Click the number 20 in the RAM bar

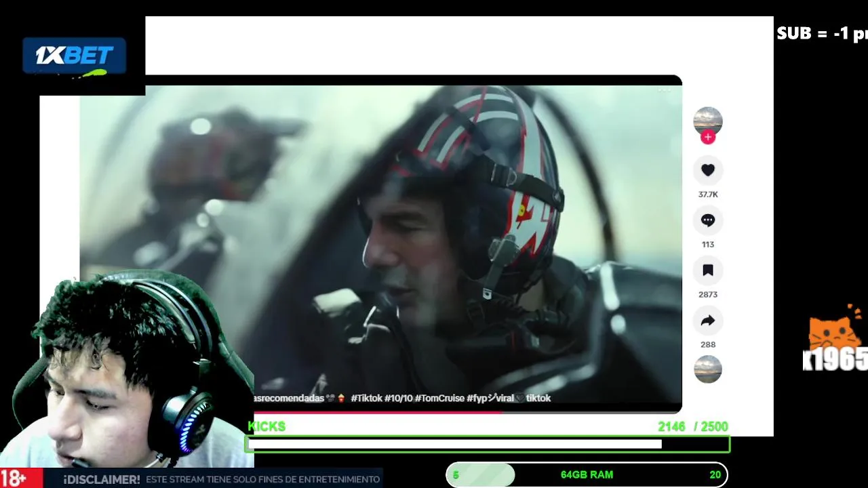coord(715,474)
